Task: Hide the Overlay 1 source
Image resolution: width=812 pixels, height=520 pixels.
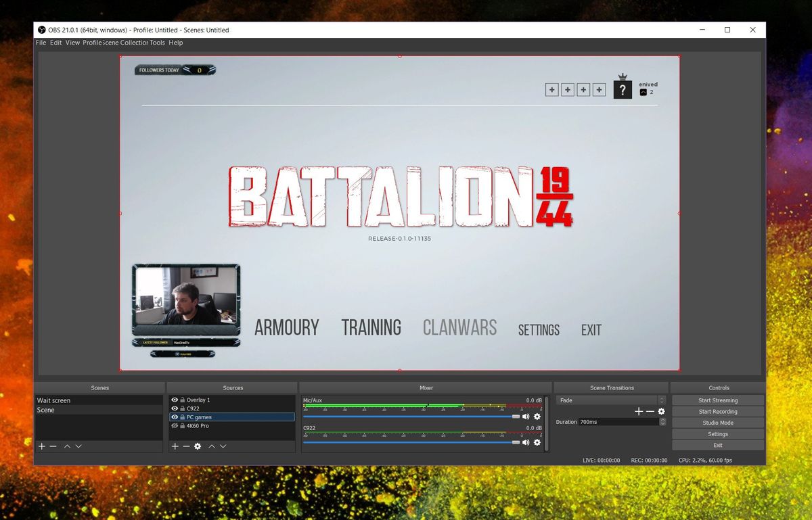Action: (x=175, y=400)
